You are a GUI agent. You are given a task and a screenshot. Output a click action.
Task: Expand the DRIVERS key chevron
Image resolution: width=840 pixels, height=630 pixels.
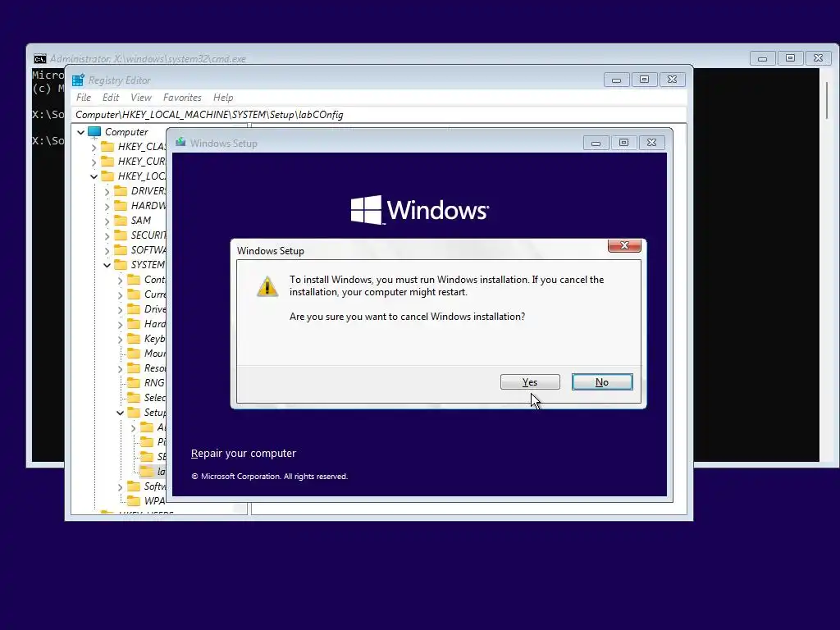coord(107,191)
